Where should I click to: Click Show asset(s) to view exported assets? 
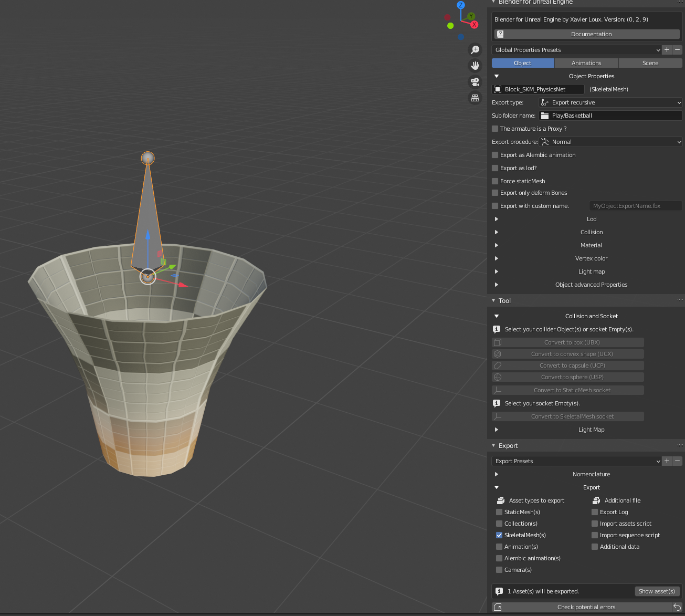657,591
